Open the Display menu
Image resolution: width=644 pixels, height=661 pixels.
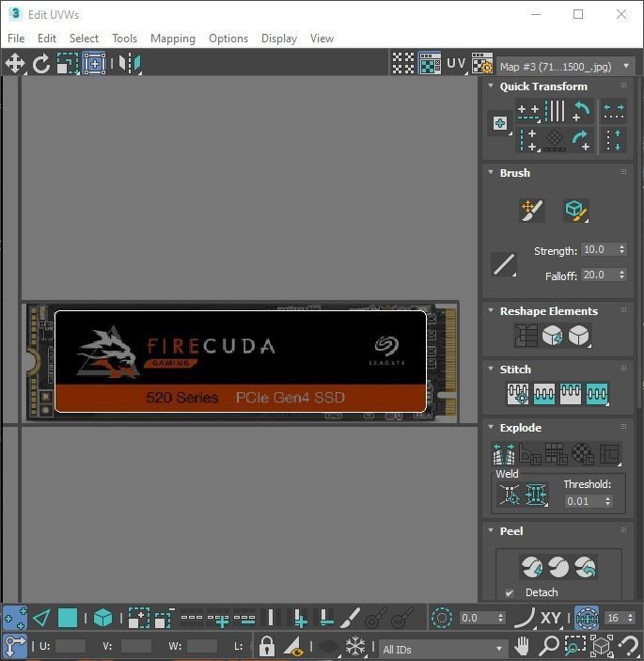click(279, 39)
